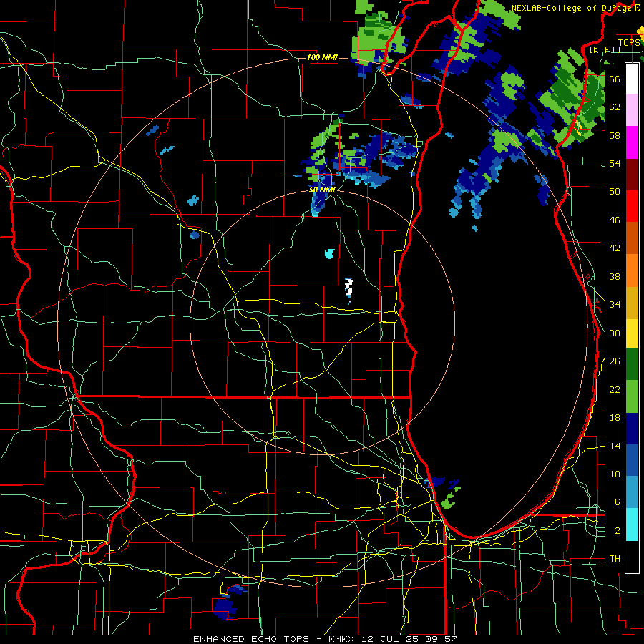Click the '22' legend value

tap(615, 390)
